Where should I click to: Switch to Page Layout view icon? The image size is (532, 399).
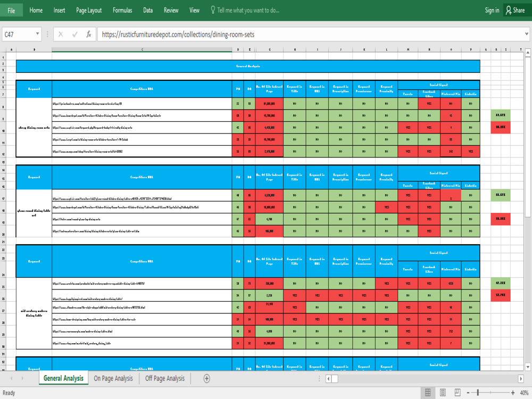[x=443, y=393]
